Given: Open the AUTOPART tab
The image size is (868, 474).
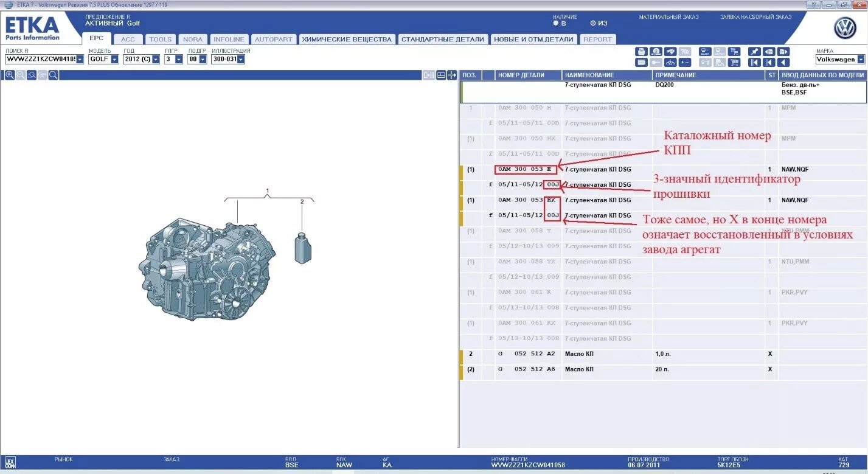Looking at the screenshot, I should pyautogui.click(x=274, y=39).
